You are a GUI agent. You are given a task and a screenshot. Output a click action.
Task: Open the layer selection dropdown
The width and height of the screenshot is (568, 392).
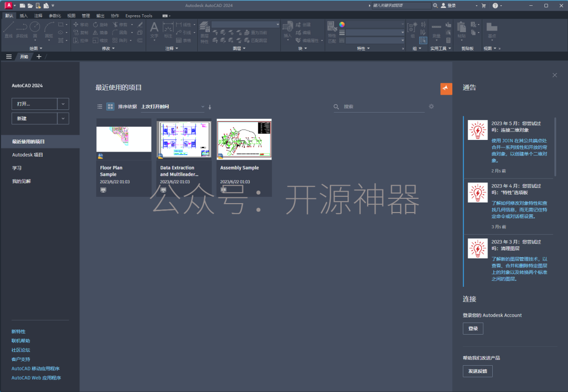click(x=246, y=25)
